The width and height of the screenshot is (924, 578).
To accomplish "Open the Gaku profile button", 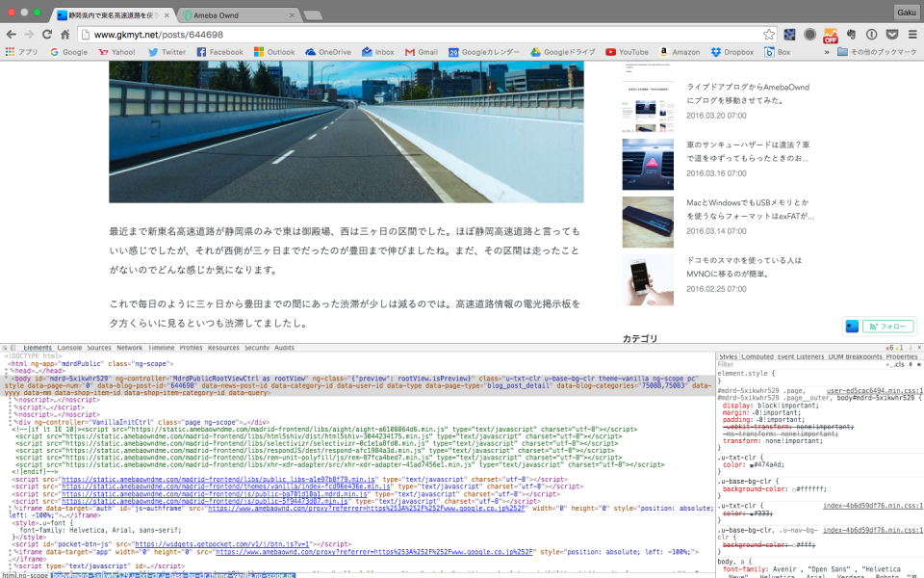I will pos(907,12).
